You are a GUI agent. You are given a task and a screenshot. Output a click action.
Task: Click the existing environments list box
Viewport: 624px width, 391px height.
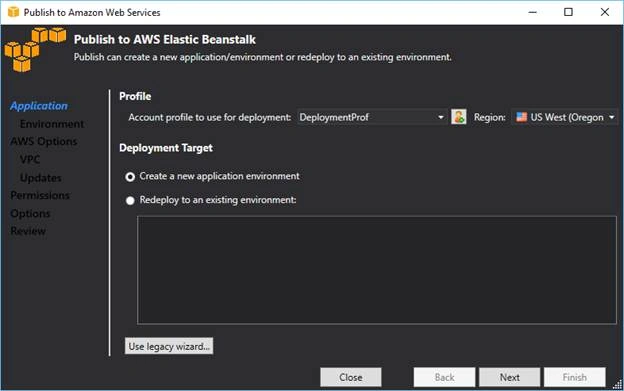[x=377, y=270]
